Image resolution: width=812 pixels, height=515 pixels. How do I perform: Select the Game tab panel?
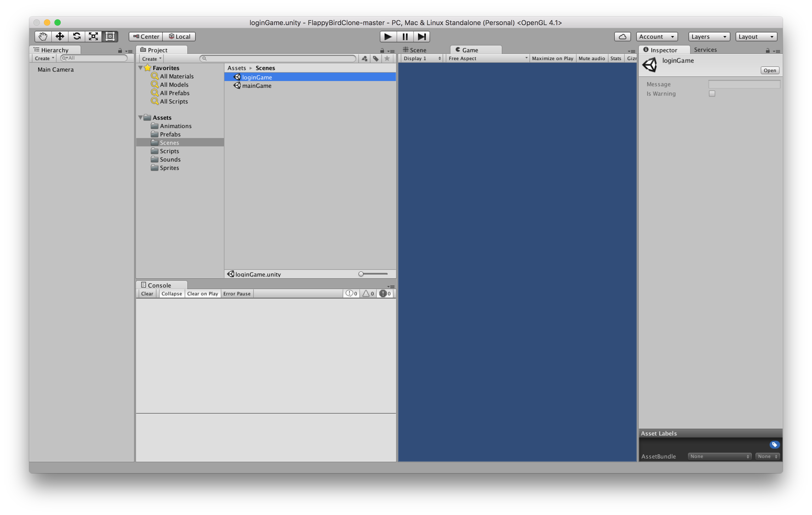click(x=471, y=50)
